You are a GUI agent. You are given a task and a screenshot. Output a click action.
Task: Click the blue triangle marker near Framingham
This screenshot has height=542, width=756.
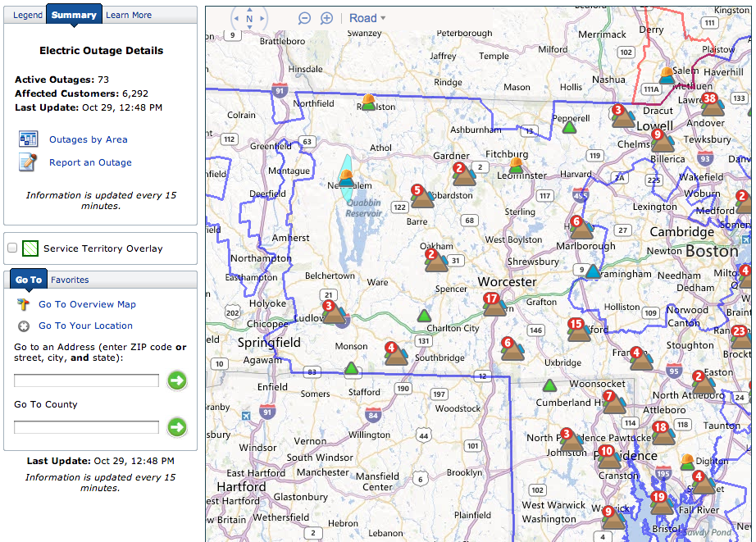tap(592, 271)
